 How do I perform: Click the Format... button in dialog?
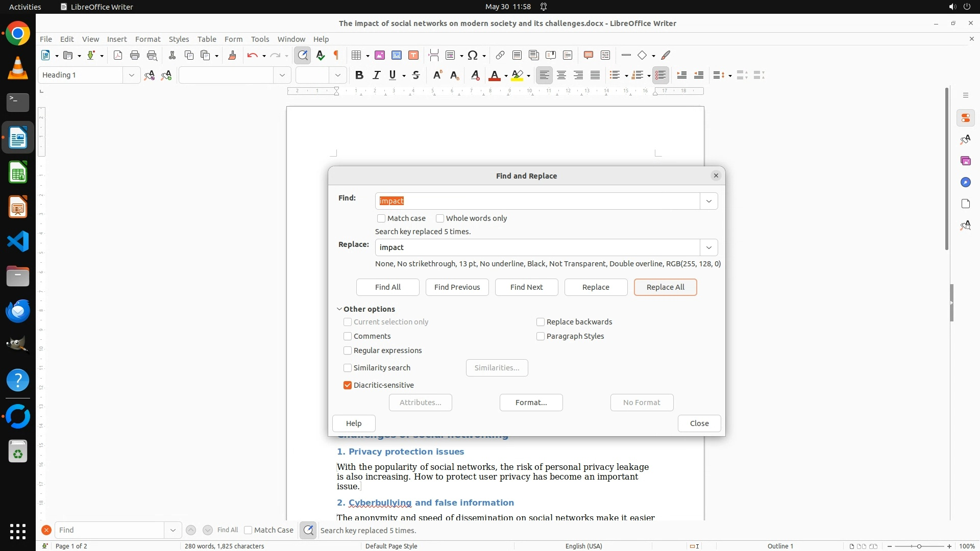531,403
